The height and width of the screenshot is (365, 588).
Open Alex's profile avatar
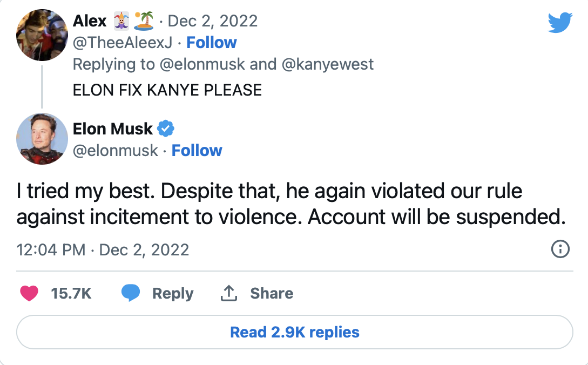(42, 35)
